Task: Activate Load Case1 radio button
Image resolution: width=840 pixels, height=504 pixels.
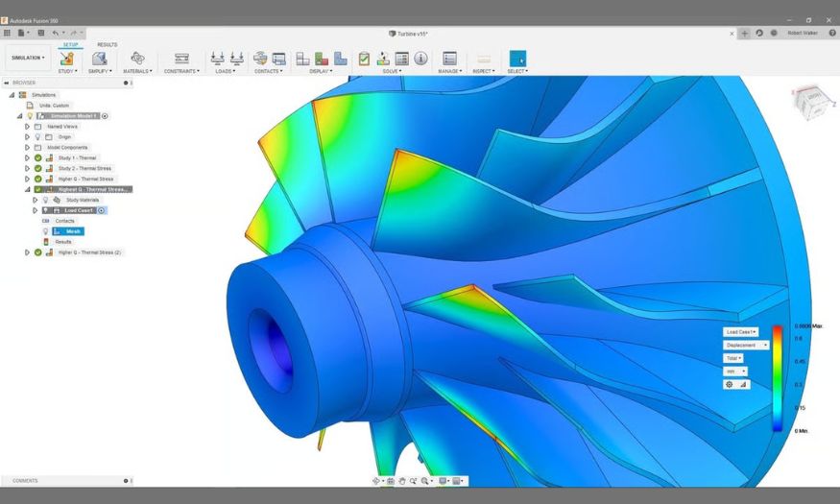Action: (x=102, y=210)
